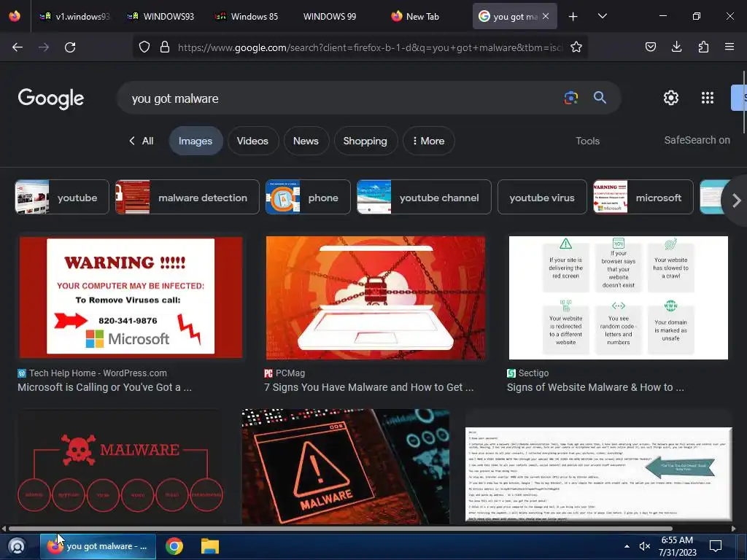The image size is (747, 560).
Task: Select the 'youtube' suggestion chip
Action: [x=62, y=197]
